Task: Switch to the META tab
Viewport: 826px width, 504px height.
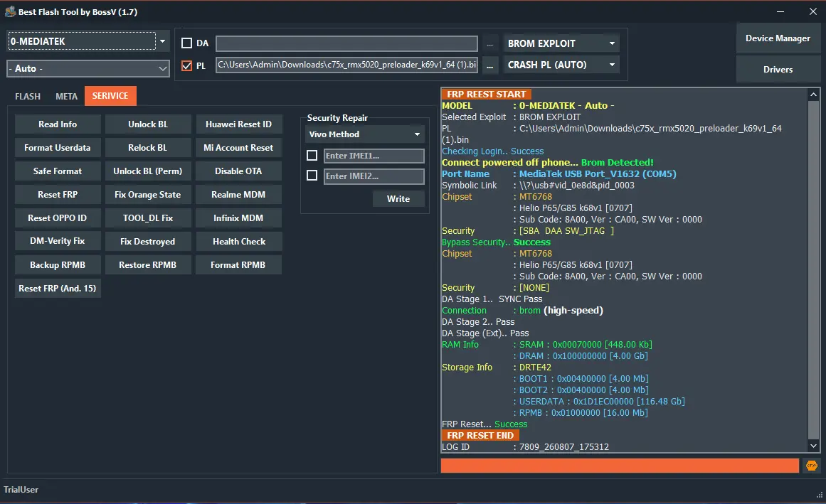Action: click(66, 96)
